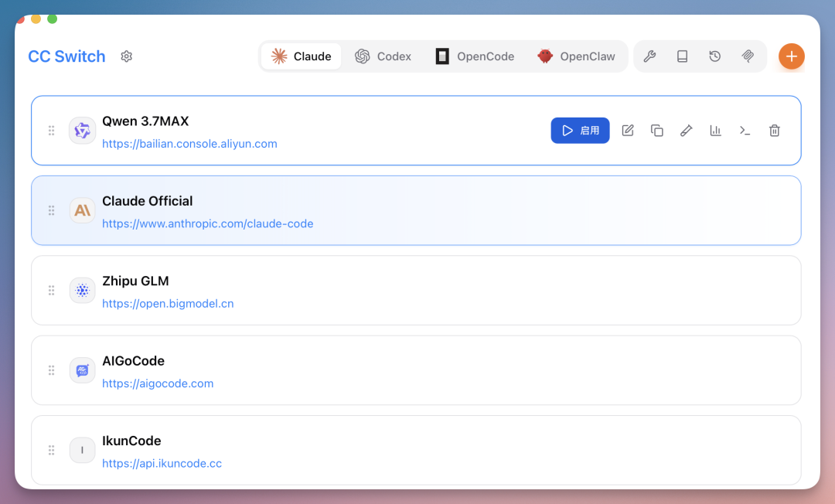Image resolution: width=835 pixels, height=504 pixels.
Task: Click the drag handle of AIGoCode
Action: point(52,370)
